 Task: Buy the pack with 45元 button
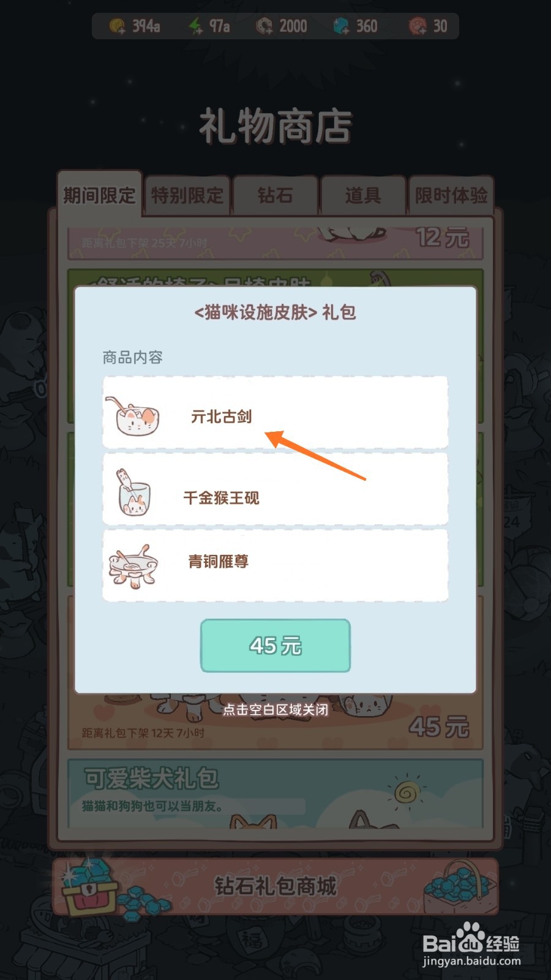[x=275, y=646]
